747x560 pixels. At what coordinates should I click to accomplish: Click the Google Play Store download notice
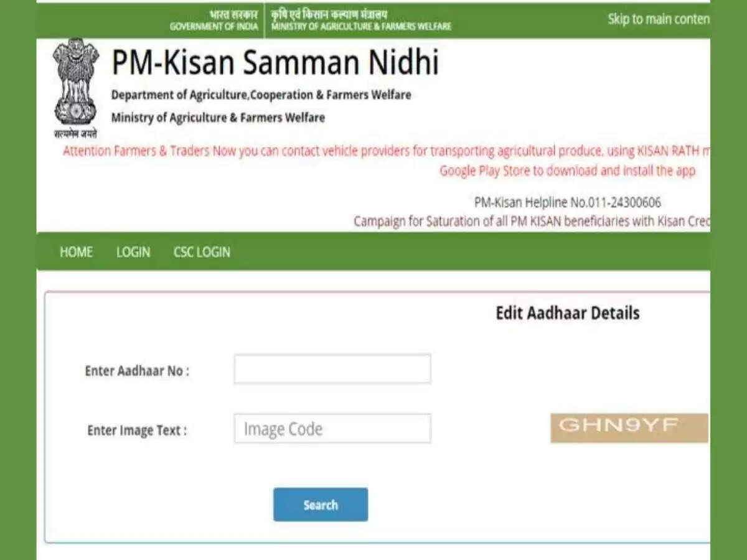click(x=567, y=171)
